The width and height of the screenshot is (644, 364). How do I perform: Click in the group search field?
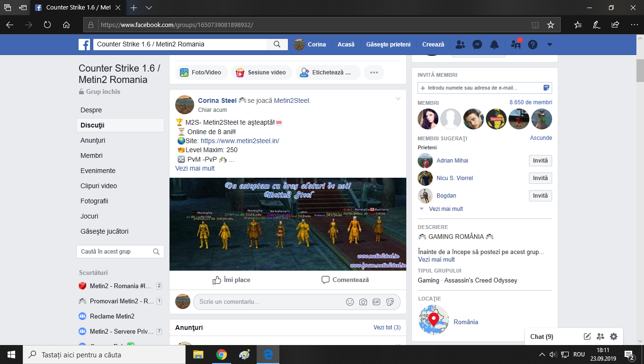point(120,252)
